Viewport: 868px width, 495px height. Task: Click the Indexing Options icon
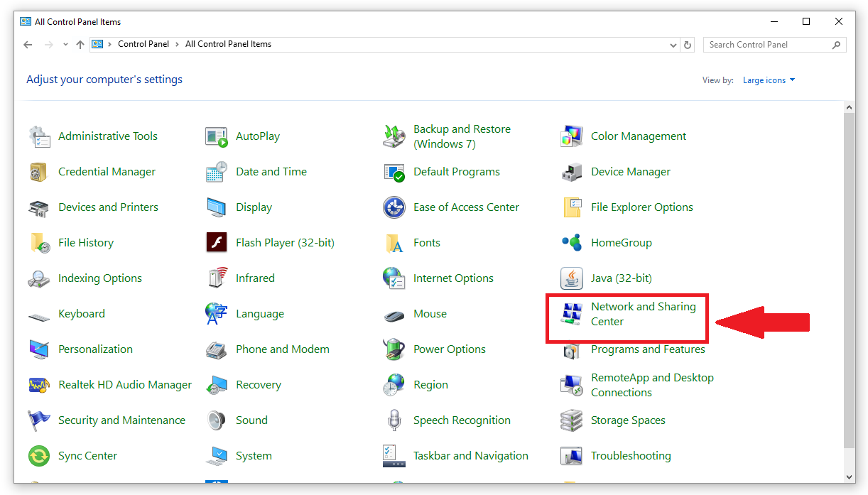(x=39, y=278)
